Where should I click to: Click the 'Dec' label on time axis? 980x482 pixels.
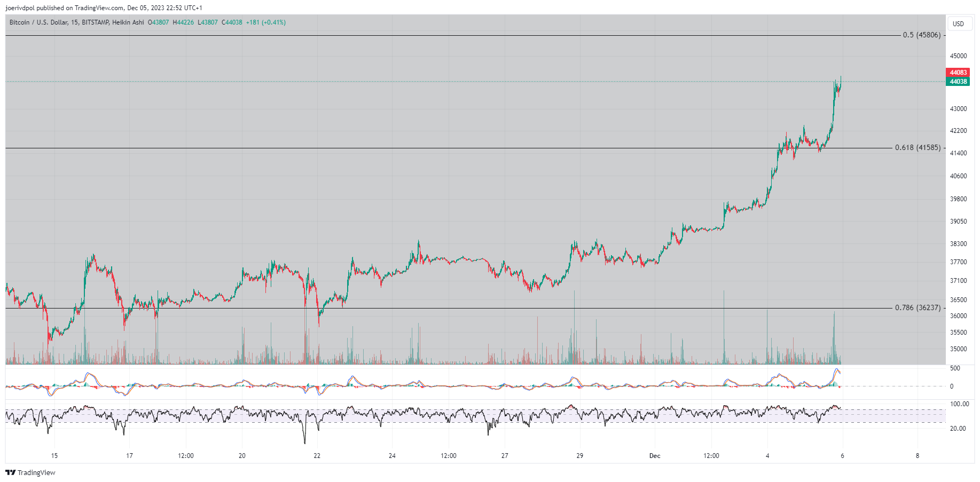tap(655, 456)
